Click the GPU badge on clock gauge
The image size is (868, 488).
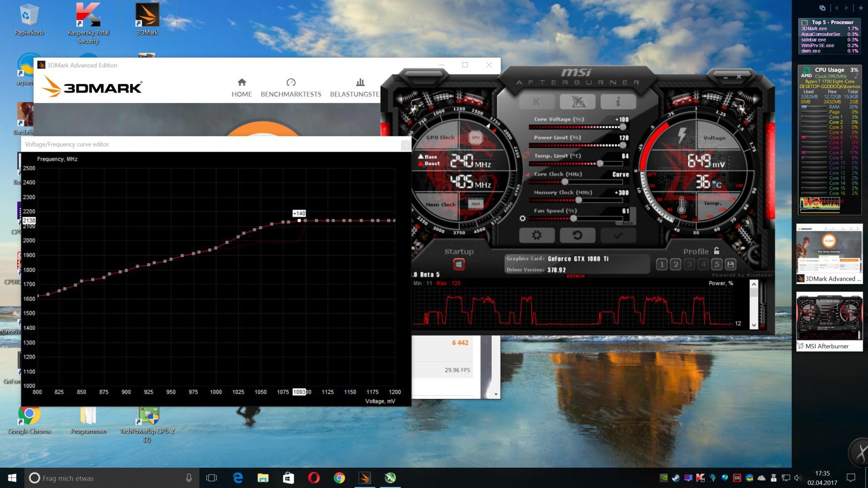coord(475,138)
